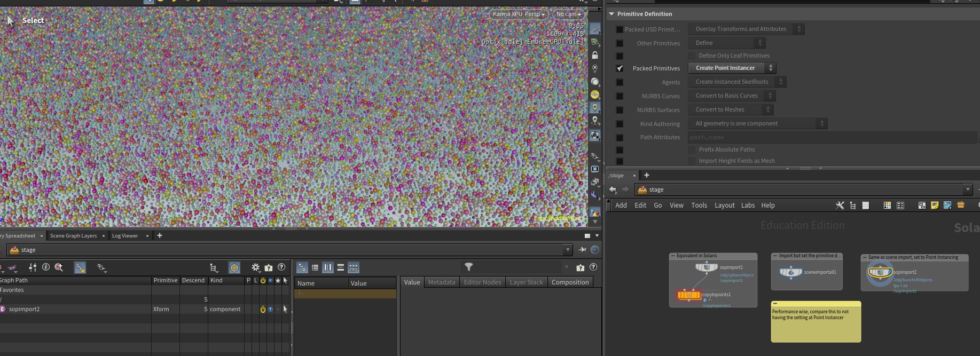This screenshot has height=356, width=980.
Task: Click the lock icon in viewport side toolbar
Action: [595, 56]
